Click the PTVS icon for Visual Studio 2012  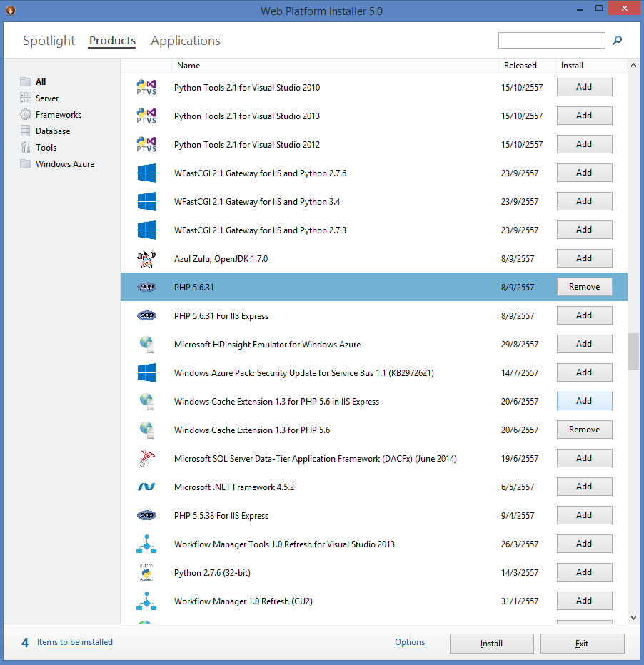pos(146,145)
